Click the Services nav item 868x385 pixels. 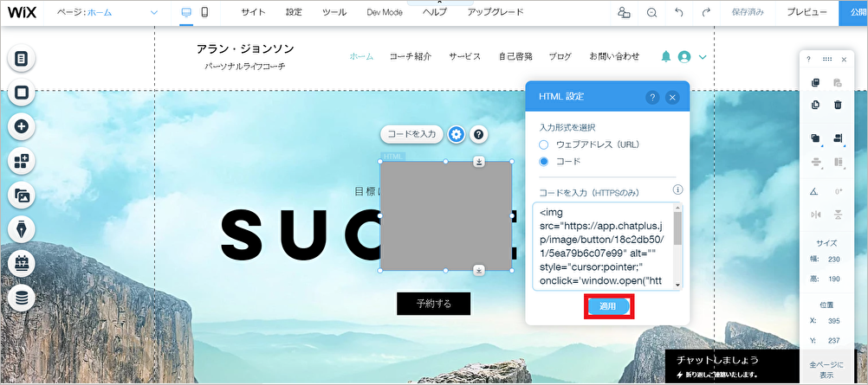point(465,56)
